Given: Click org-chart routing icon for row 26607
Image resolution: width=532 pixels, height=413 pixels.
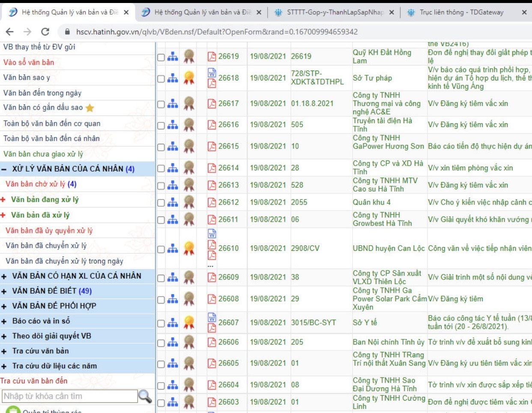Looking at the screenshot, I should coord(173,323).
